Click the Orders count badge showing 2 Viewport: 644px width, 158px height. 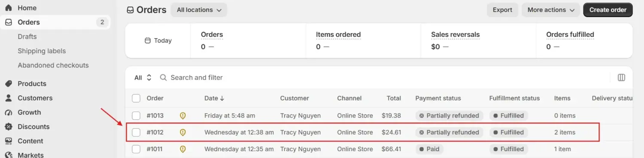point(102,22)
